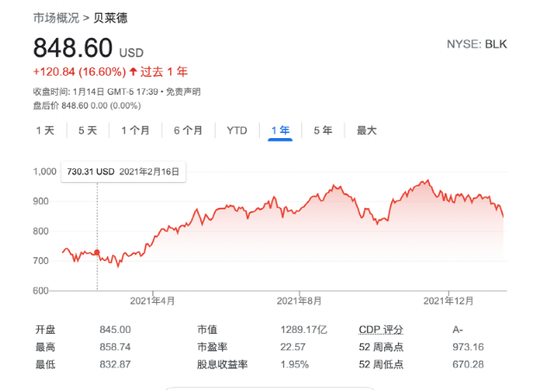Image resolution: width=550 pixels, height=390 pixels.
Task: Click the 600 y-axis label
Action: point(41,291)
